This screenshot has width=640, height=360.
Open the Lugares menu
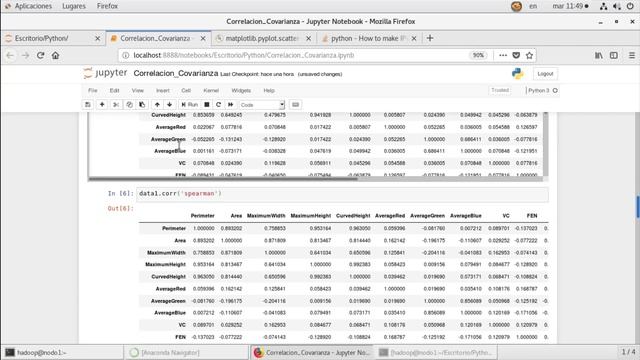point(74,6)
